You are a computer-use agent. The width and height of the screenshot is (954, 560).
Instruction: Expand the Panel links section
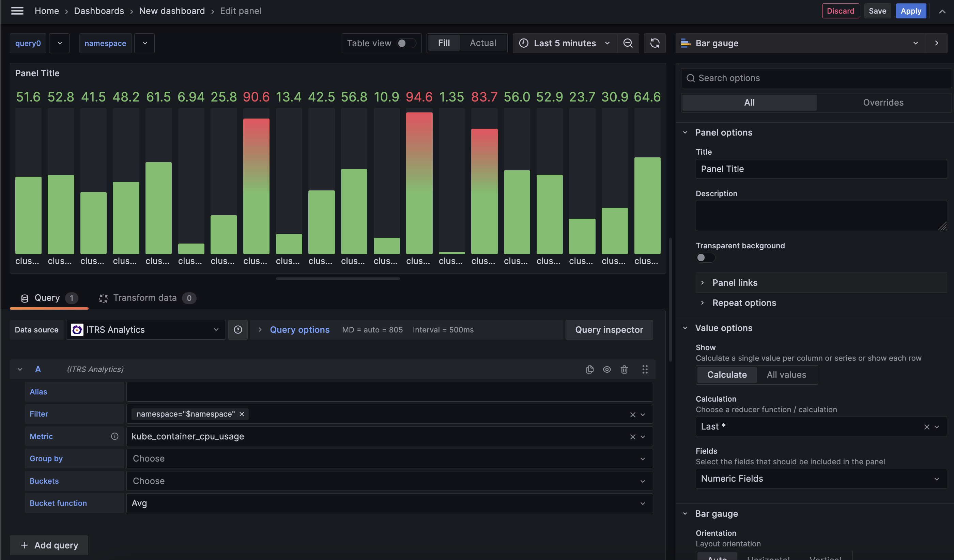pyautogui.click(x=735, y=283)
